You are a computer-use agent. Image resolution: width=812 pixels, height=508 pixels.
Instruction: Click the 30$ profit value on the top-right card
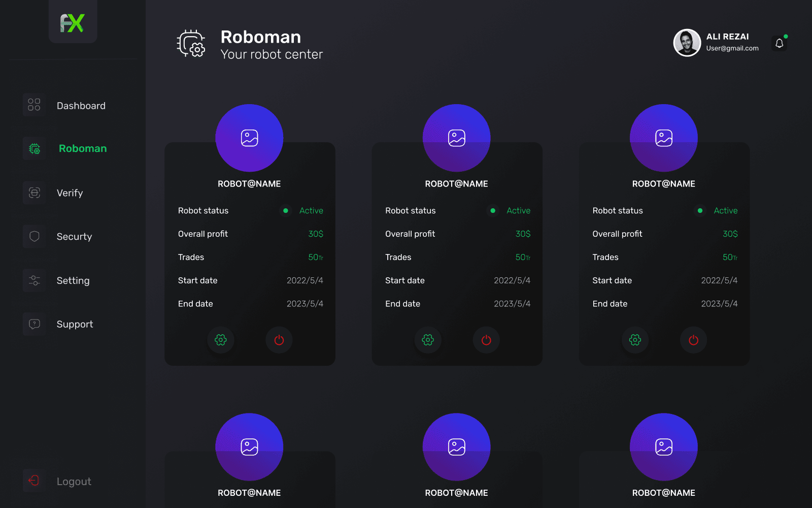pos(730,234)
